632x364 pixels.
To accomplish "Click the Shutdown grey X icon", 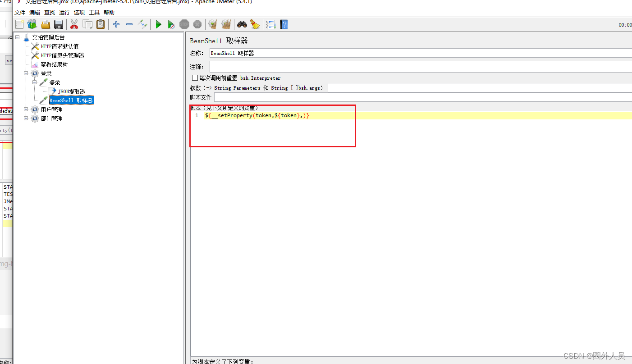I will 197,24.
